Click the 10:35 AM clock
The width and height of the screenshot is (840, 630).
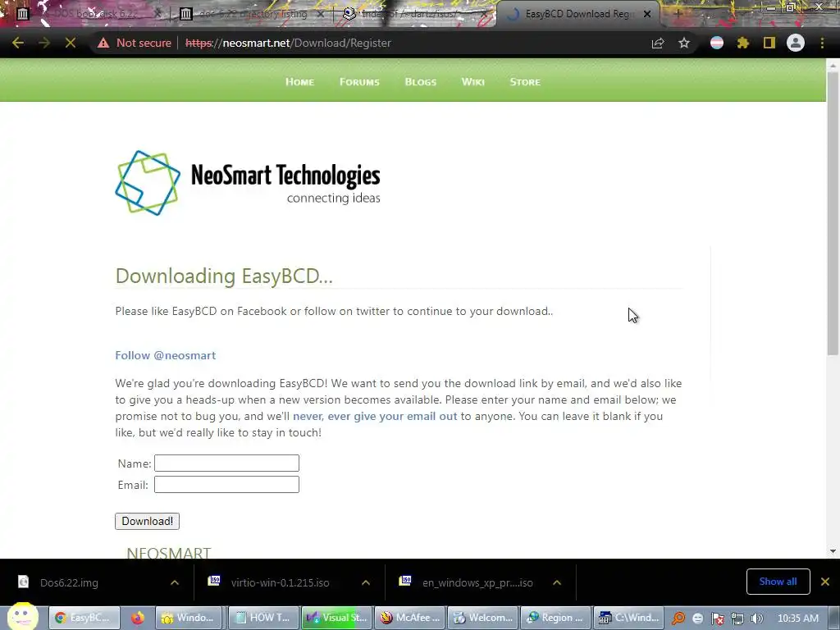coord(797,619)
